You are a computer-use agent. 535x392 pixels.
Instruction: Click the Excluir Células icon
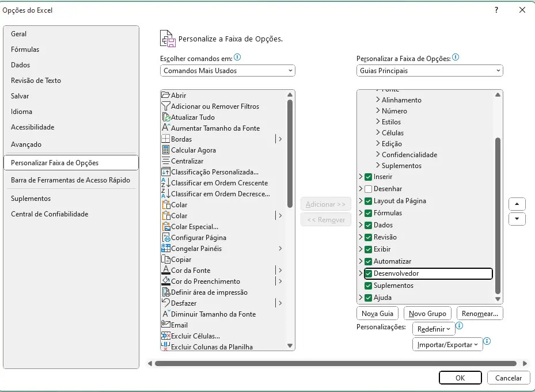point(165,336)
